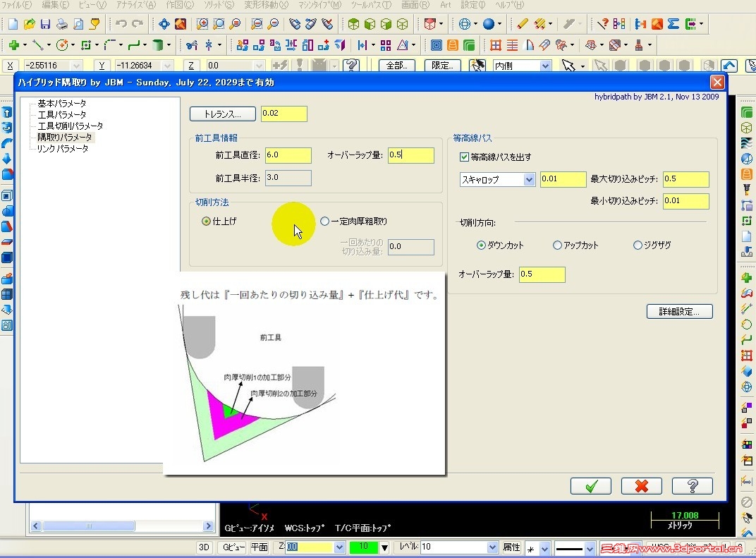756x558 pixels.
Task: Click the 最大切り込みピッチ input field
Action: [685, 179]
